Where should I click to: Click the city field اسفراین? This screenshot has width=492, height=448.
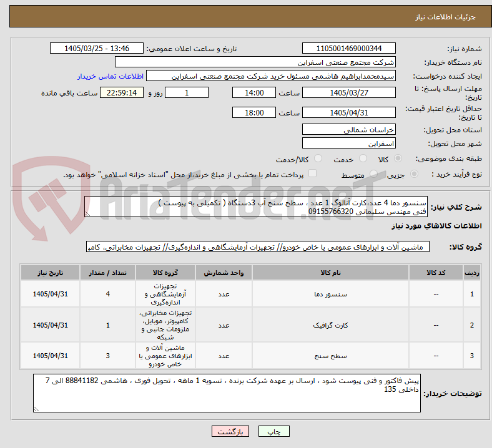pos(348,144)
